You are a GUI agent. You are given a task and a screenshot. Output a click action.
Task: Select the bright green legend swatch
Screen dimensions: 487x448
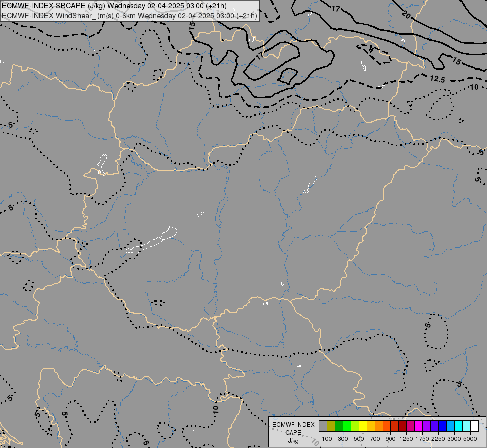[x=347, y=426]
